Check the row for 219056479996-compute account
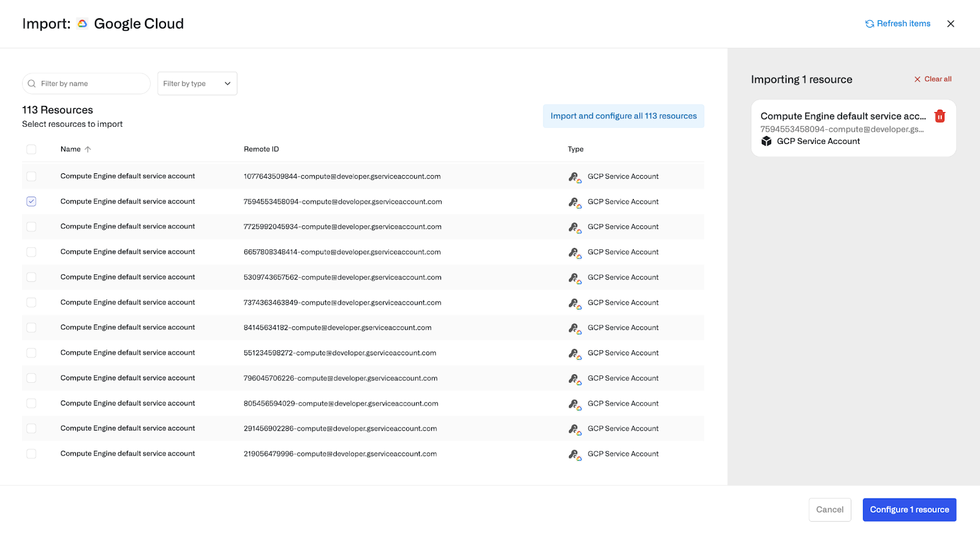The height and width of the screenshot is (534, 980). point(31,454)
